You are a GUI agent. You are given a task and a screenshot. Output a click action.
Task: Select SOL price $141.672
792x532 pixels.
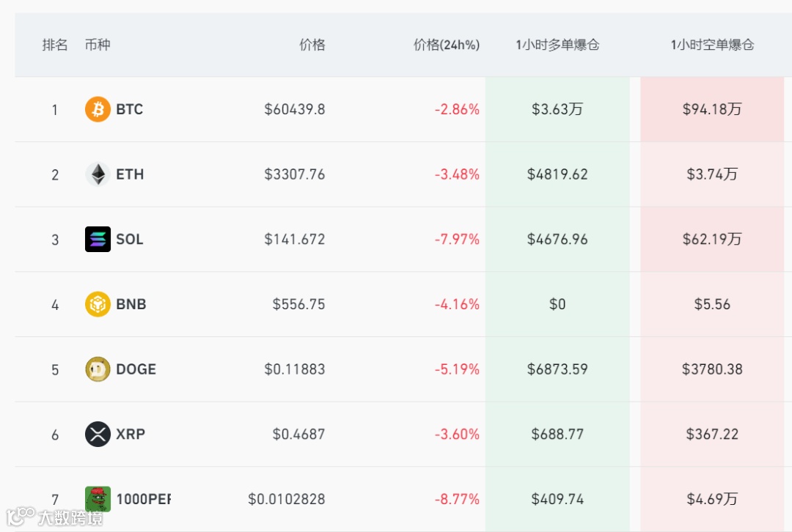tap(295, 239)
